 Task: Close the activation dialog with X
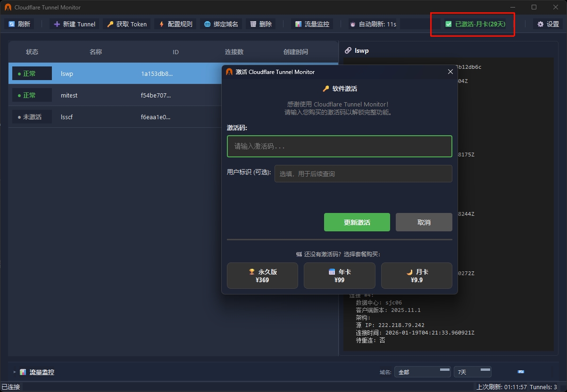tap(450, 72)
